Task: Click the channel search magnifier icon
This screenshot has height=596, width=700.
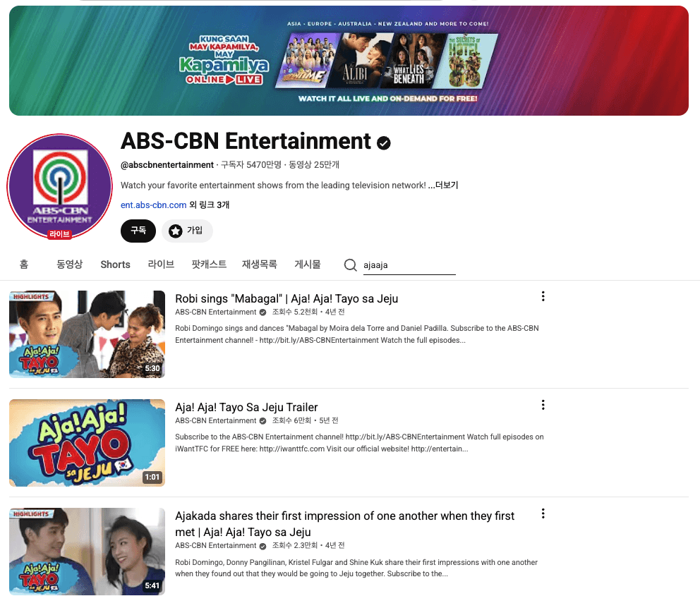Action: point(351,265)
